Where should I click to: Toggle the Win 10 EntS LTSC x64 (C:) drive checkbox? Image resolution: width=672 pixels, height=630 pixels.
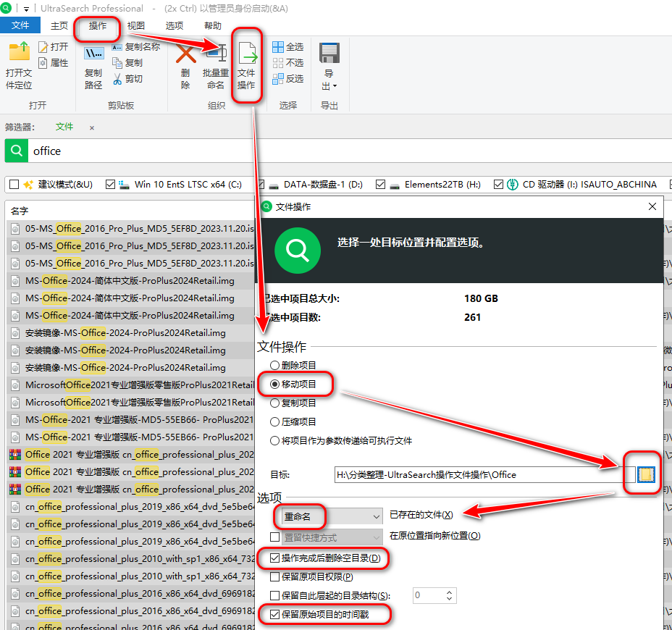click(x=110, y=184)
